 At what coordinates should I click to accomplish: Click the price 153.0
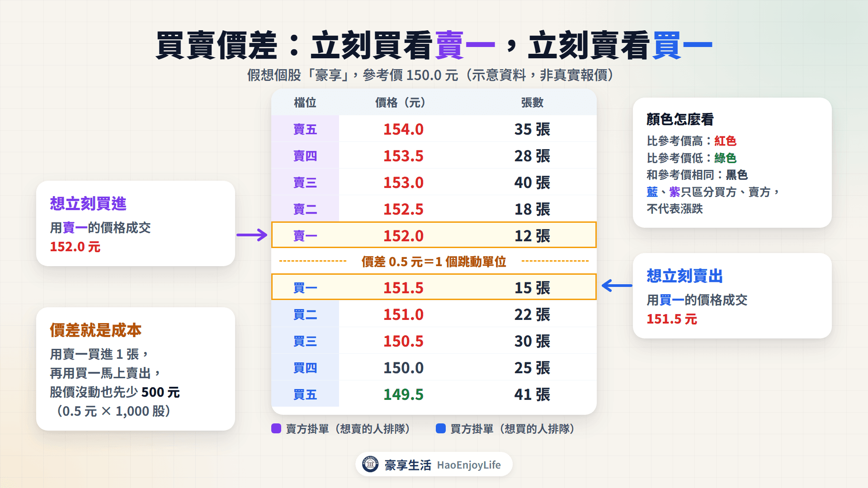403,183
